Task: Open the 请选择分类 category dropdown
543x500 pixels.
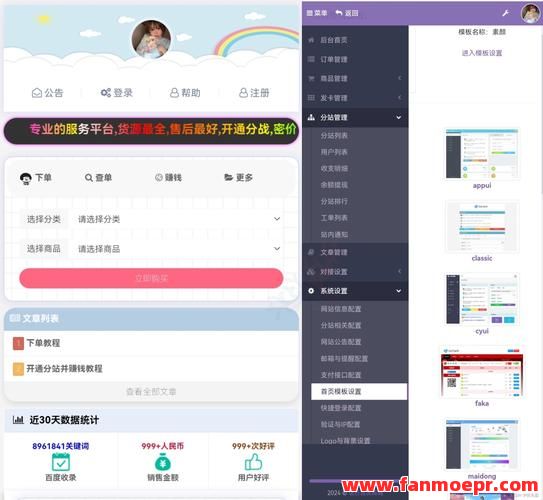Action: tap(177, 219)
